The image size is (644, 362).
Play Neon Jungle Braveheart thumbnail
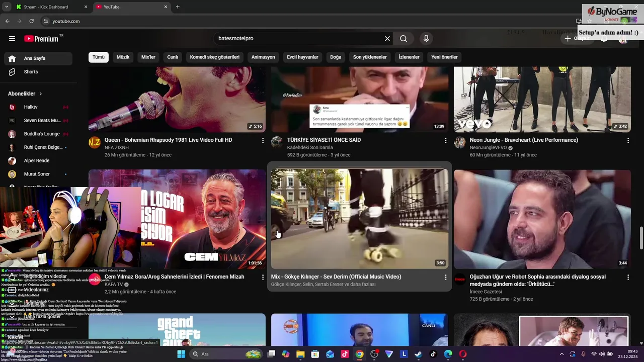542,100
